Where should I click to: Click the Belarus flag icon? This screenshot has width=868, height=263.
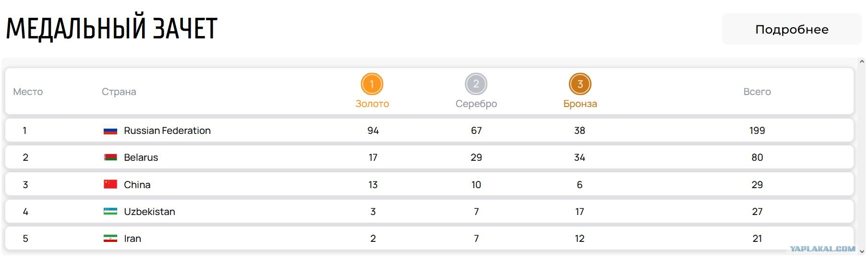point(110,157)
